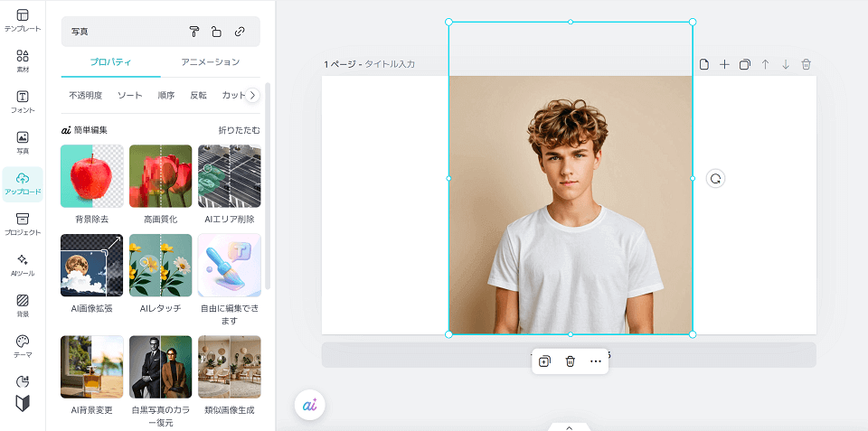Choose the 背景除去 background removal thumbnail
Viewport: 868px width, 431px height.
point(91,176)
